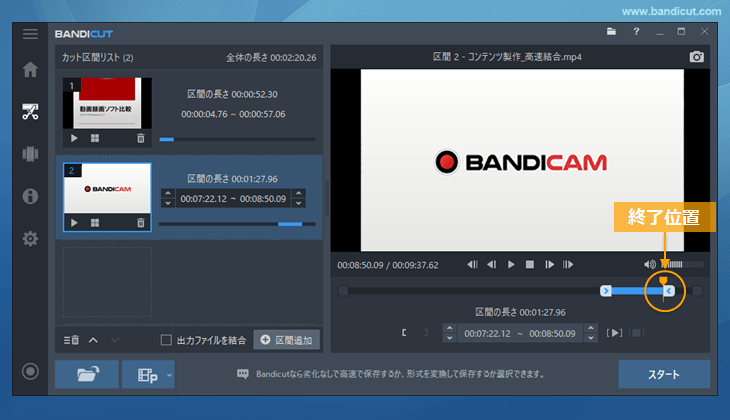Increase segment 2 start time in list
This screenshot has width=730, height=420.
(x=167, y=194)
